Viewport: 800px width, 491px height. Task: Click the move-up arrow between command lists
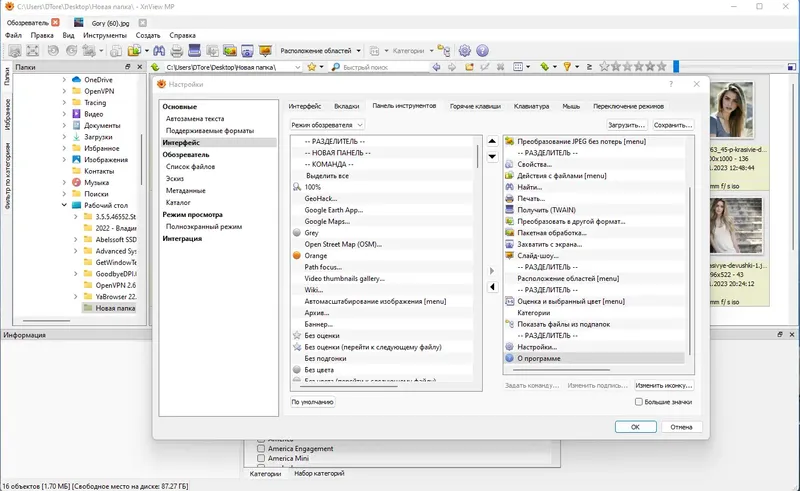492,142
